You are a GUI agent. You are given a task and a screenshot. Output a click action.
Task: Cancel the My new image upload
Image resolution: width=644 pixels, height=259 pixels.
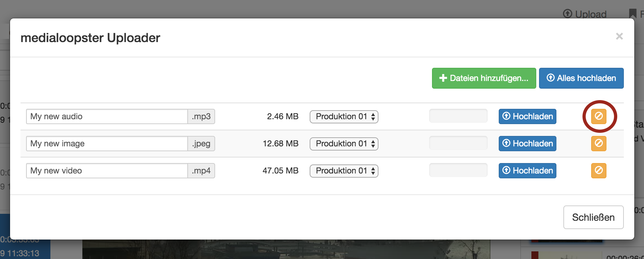598,143
